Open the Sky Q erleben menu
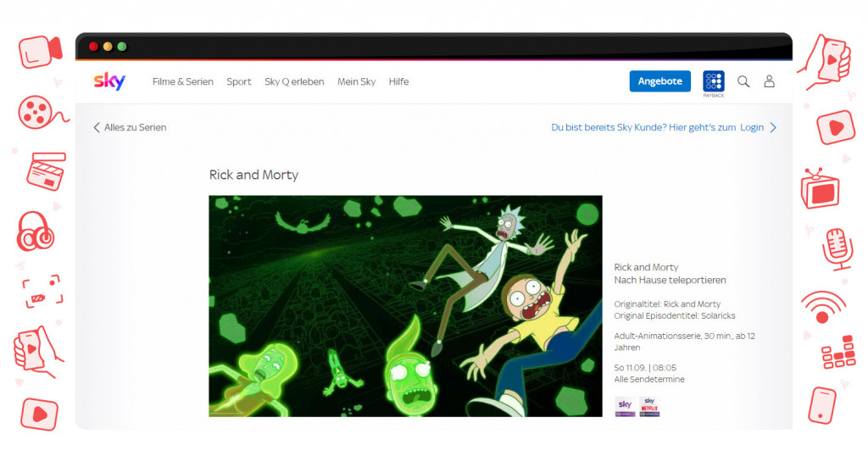This screenshot has height=462, width=868. click(x=294, y=81)
